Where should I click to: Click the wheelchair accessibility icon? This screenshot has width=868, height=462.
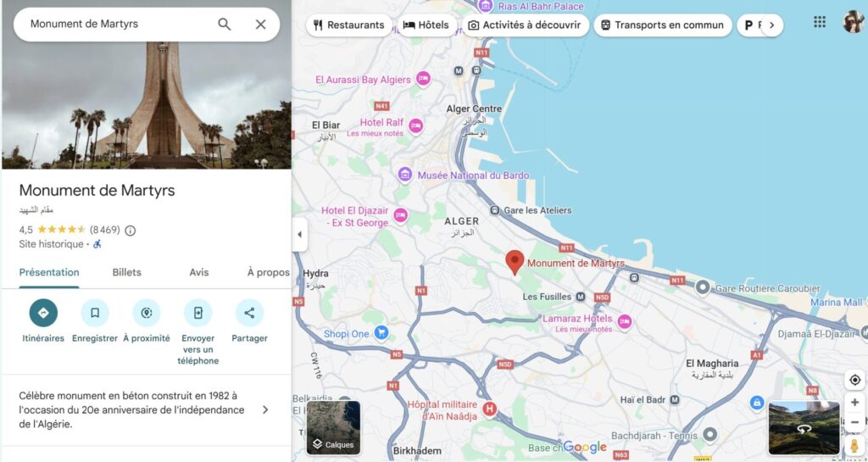(97, 244)
